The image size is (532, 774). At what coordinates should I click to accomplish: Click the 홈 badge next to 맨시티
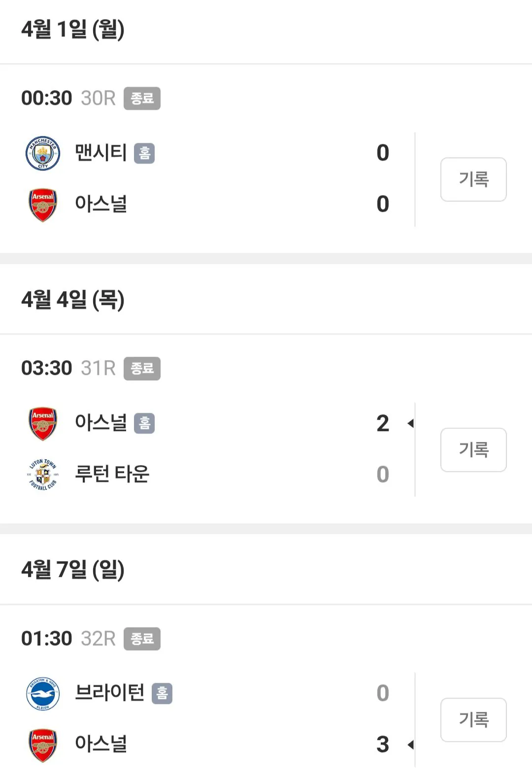coord(144,153)
